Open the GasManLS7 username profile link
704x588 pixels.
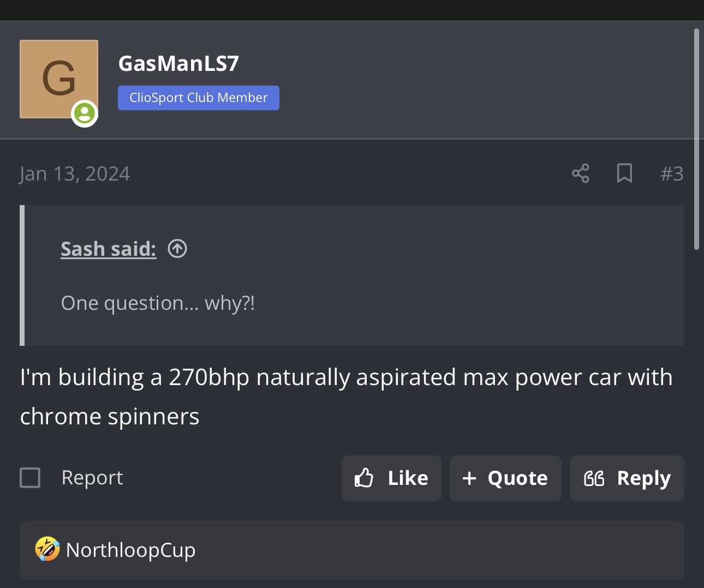[x=178, y=63]
